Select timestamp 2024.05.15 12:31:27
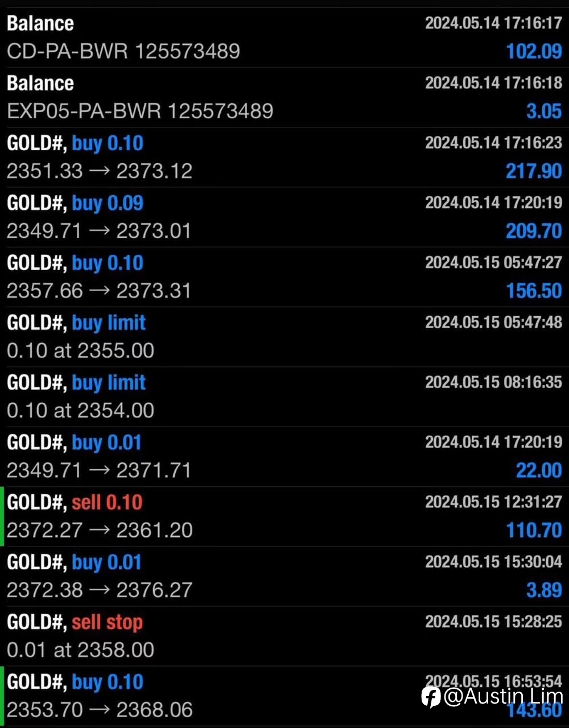Image resolution: width=569 pixels, height=728 pixels. click(493, 502)
